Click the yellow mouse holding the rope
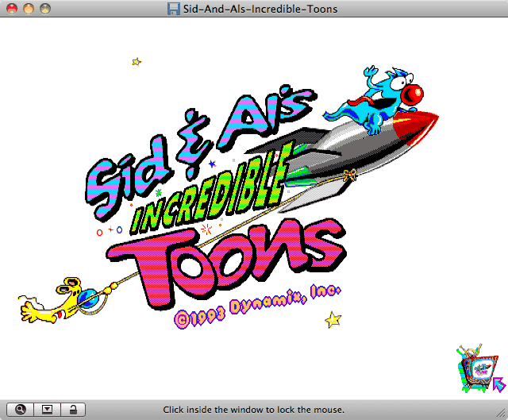 (x=62, y=302)
